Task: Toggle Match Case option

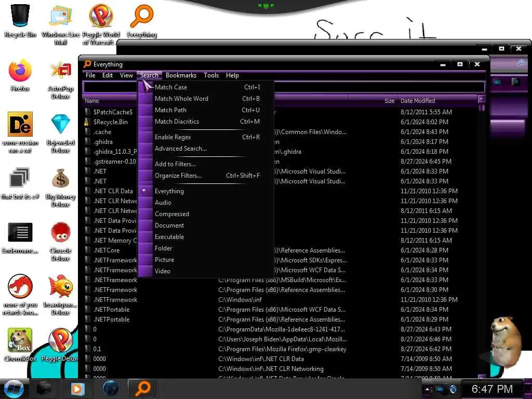Action: (207, 87)
